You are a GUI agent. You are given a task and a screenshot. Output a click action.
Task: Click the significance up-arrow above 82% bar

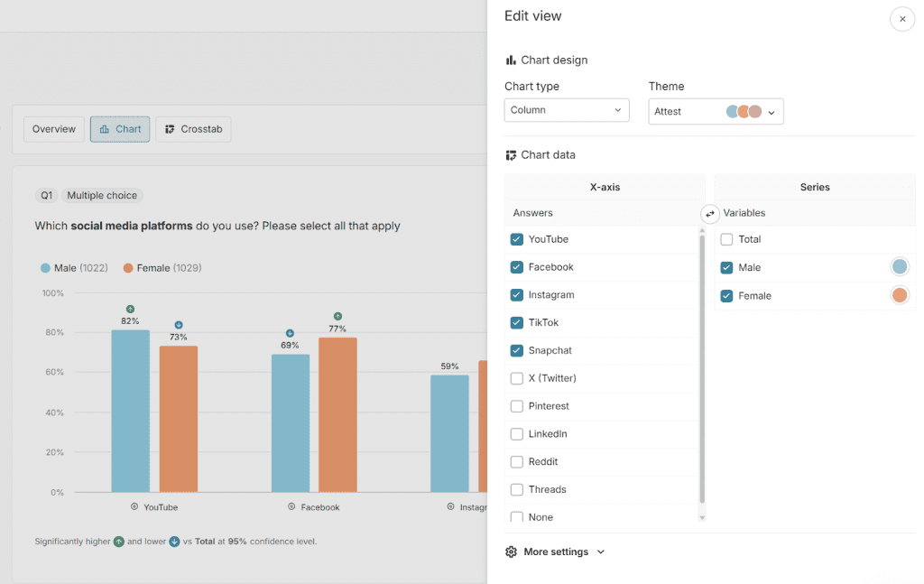tap(131, 309)
